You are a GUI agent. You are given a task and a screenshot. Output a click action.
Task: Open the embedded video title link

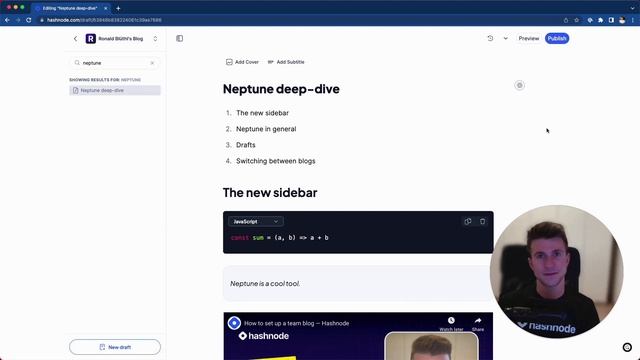click(x=296, y=323)
